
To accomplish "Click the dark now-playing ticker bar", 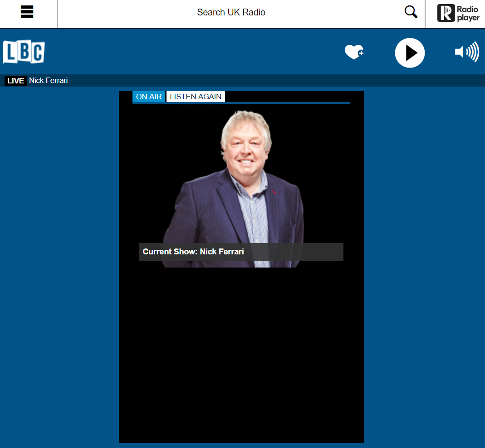I will coord(272,81).
